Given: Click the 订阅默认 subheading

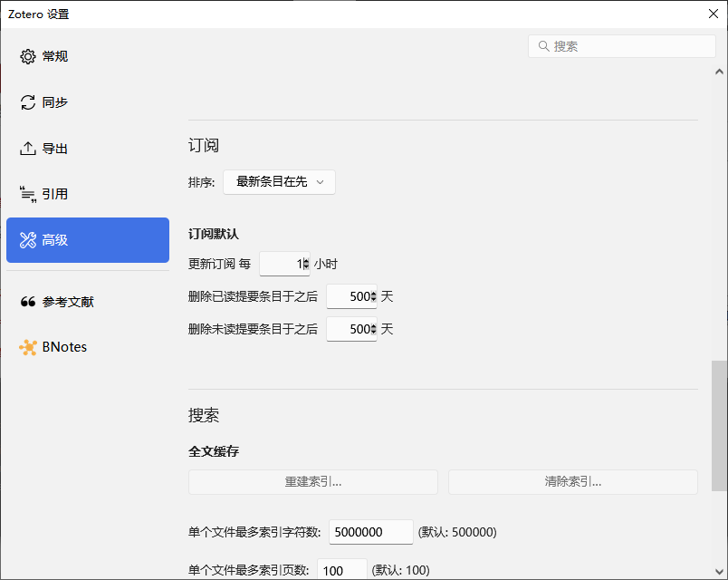Looking at the screenshot, I should [214, 234].
